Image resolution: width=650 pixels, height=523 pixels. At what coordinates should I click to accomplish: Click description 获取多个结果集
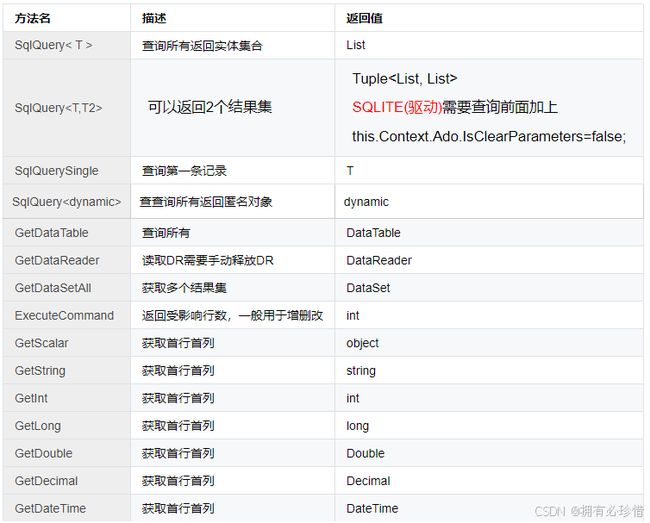(x=184, y=288)
